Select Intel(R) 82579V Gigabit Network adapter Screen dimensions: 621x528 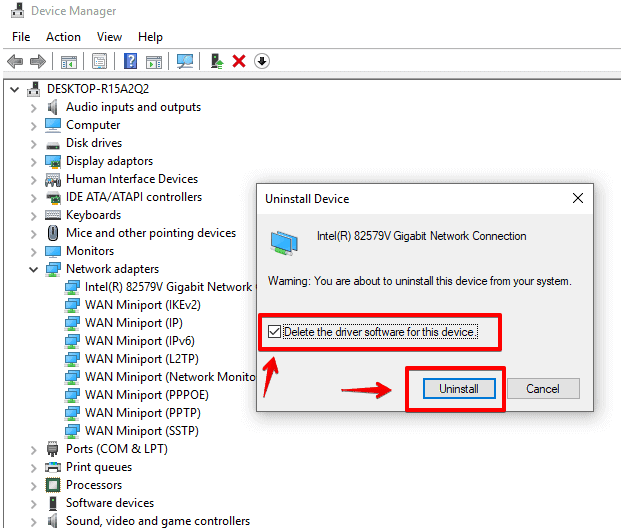pos(169,287)
